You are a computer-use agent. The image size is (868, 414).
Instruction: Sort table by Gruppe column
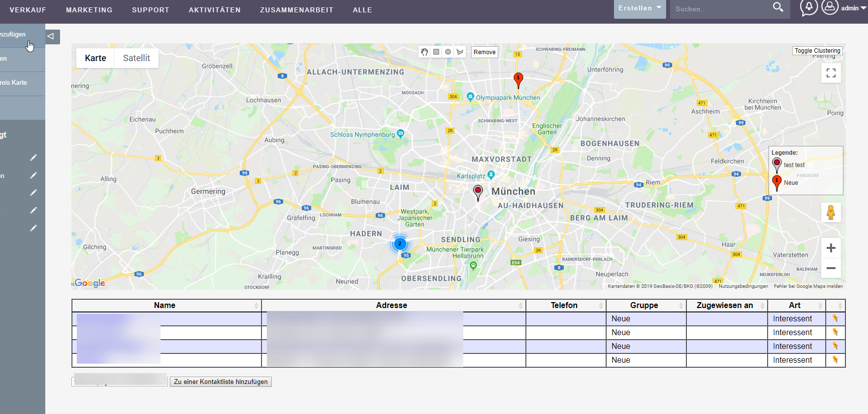[x=646, y=306]
